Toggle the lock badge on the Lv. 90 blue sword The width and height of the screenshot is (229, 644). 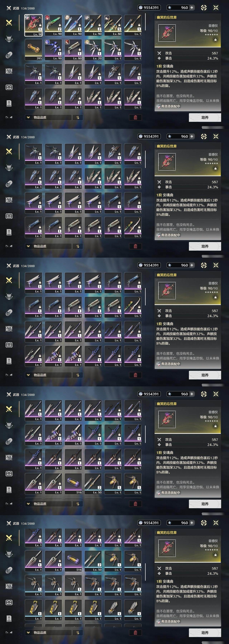(x=80, y=25)
